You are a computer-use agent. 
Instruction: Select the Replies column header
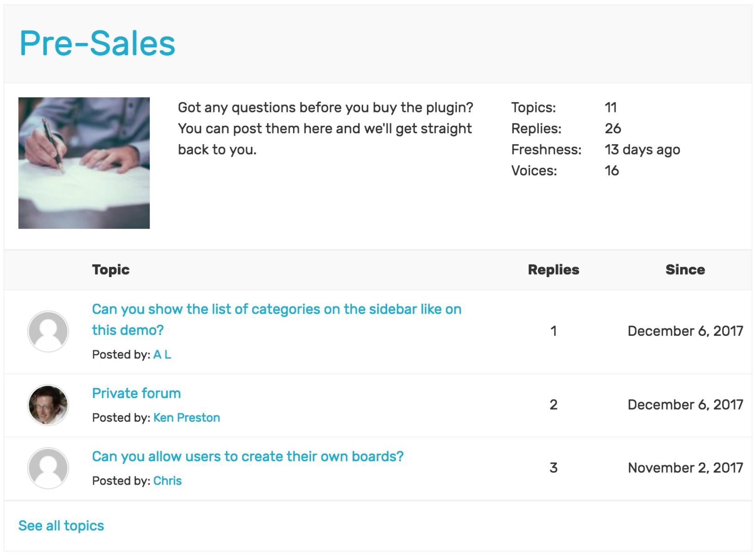pos(554,270)
